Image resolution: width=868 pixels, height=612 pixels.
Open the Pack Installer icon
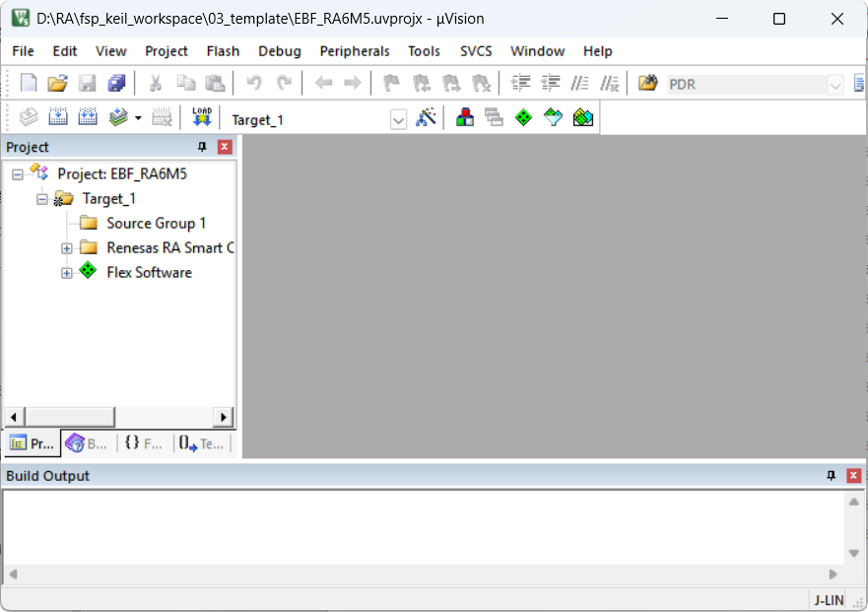coord(583,117)
